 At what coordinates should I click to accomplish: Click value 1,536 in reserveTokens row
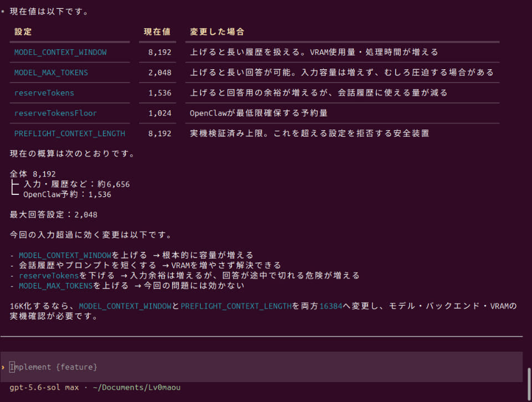point(160,93)
